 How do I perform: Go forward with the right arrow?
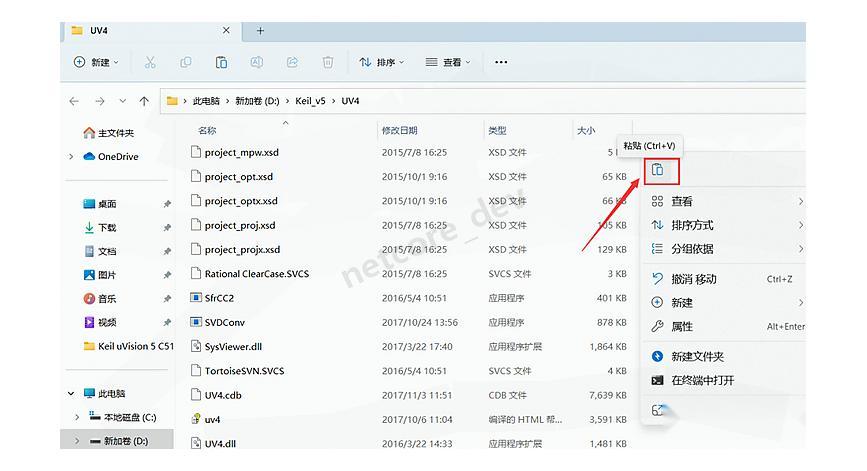tap(100, 101)
